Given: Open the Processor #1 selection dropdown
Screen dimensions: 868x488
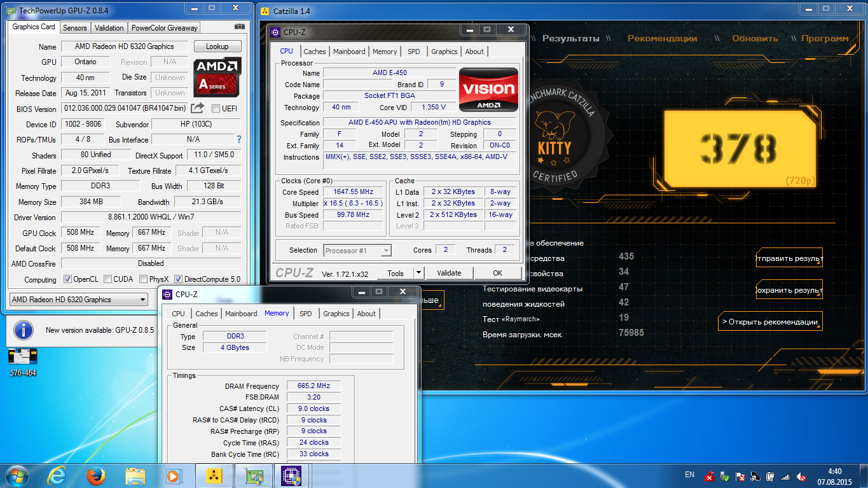Looking at the screenshot, I should point(357,250).
